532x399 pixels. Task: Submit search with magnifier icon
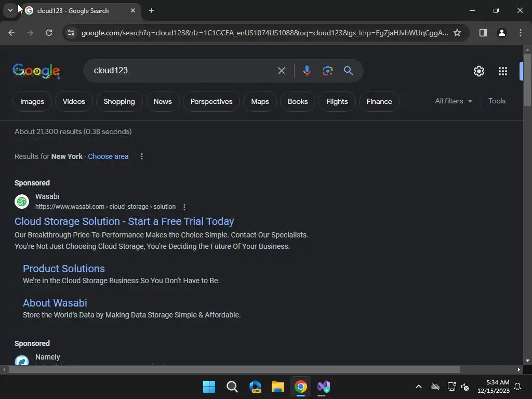[x=348, y=71]
